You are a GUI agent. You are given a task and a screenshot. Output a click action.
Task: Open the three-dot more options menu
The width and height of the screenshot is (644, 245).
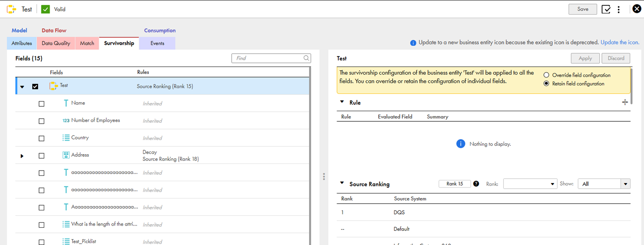(x=619, y=9)
